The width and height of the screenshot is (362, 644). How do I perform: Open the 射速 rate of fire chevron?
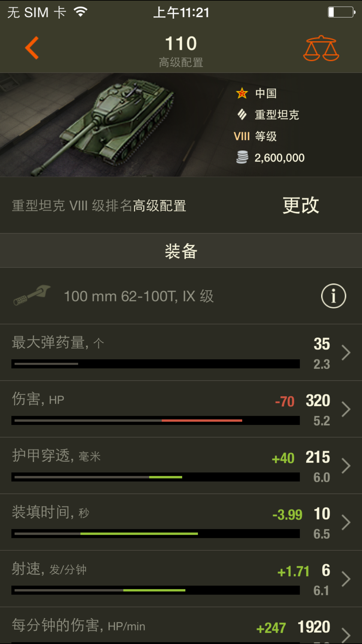tap(346, 579)
